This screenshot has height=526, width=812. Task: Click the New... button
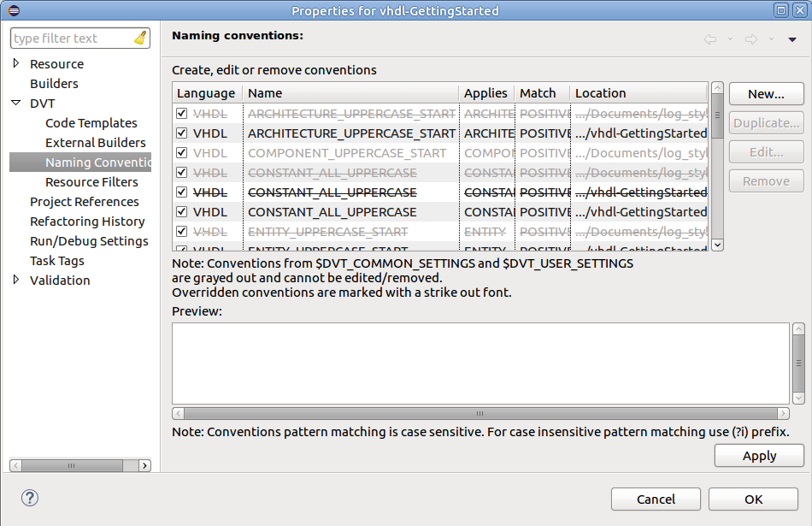(x=765, y=94)
